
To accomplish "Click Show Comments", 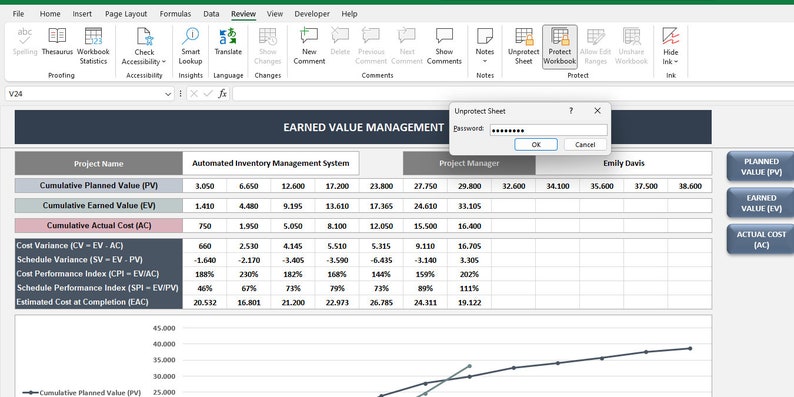I will pyautogui.click(x=444, y=46).
